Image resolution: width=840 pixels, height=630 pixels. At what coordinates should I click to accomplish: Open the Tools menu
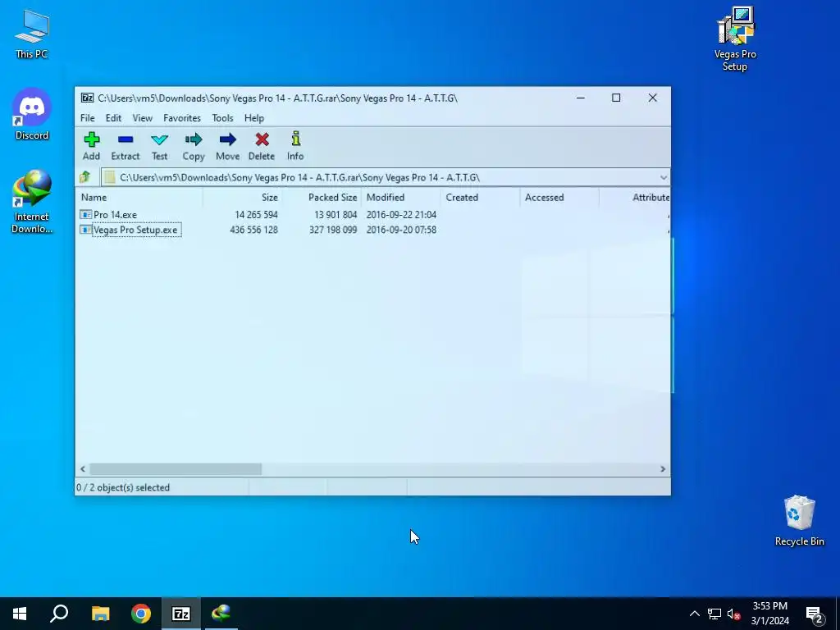(x=222, y=118)
